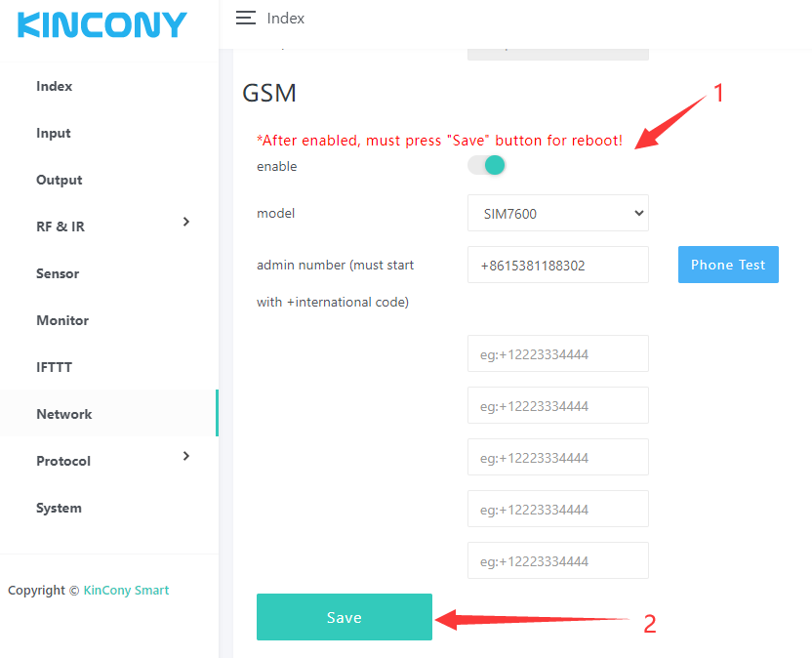Select Output in the sidebar
The height and width of the screenshot is (658, 812).
pos(60,180)
